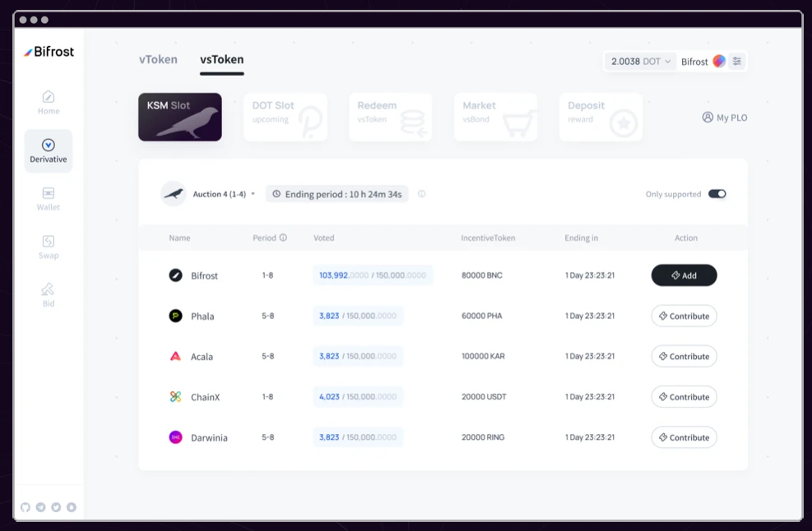Click the ChainX voted amount 4,023
Viewport: 812px width, 531px height.
pyautogui.click(x=329, y=396)
